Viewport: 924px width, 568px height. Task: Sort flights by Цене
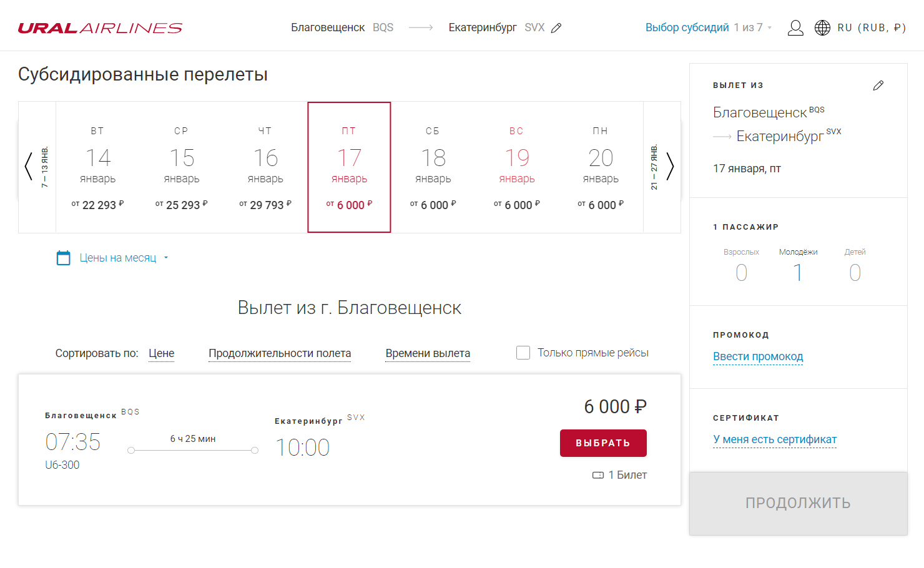[x=161, y=353]
